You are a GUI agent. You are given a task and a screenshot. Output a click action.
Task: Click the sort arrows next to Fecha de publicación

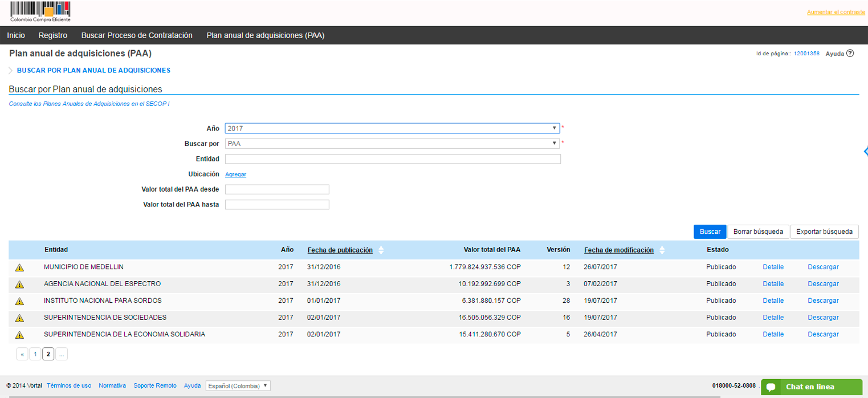click(x=381, y=250)
